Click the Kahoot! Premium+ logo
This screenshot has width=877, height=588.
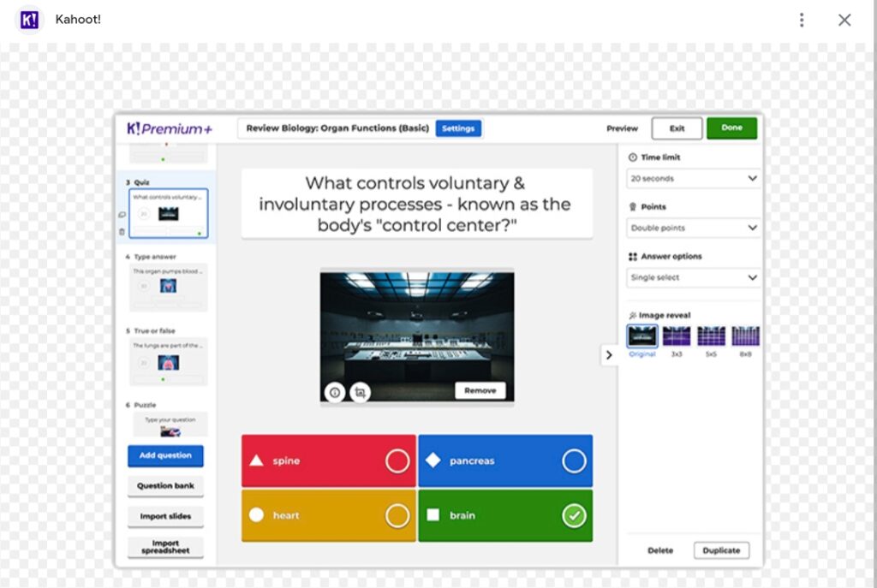click(170, 128)
